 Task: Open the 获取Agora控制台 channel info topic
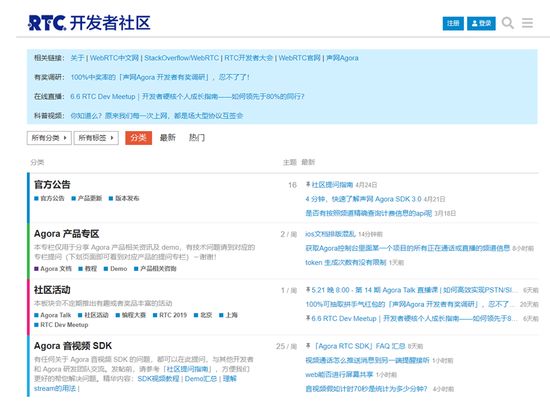tap(408, 248)
